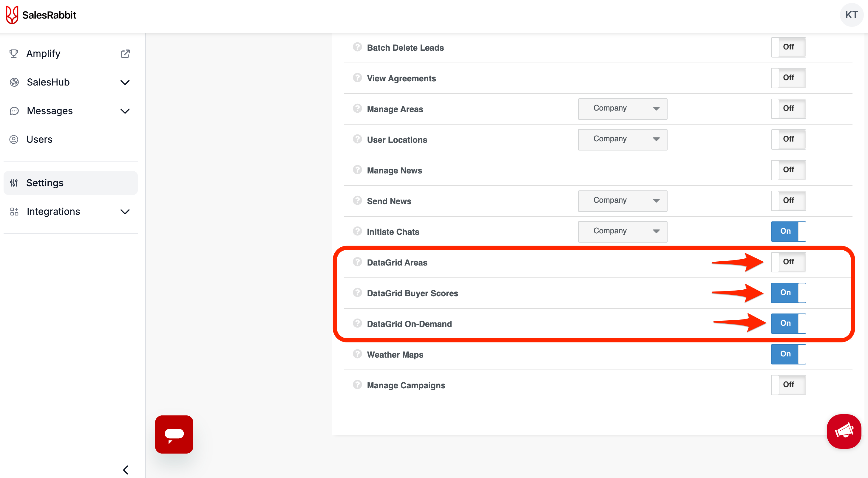868x478 pixels.
Task: Click the 'Weather Maps' label
Action: (395, 354)
